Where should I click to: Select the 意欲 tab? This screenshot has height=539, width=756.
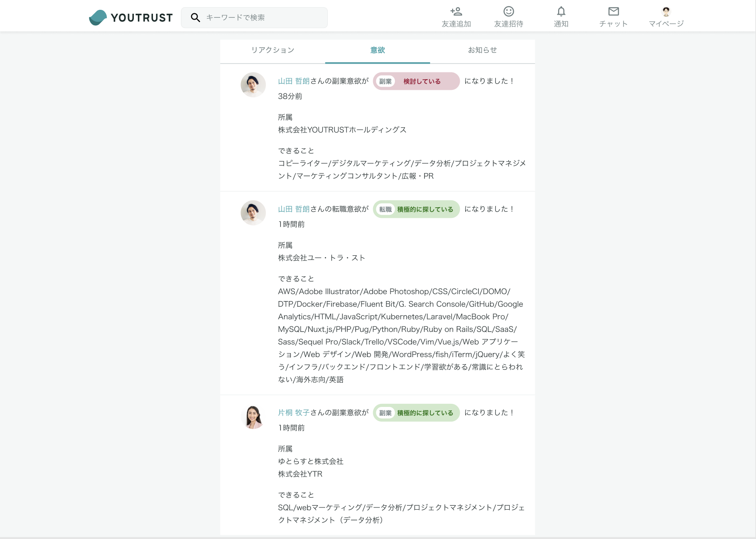(378, 50)
